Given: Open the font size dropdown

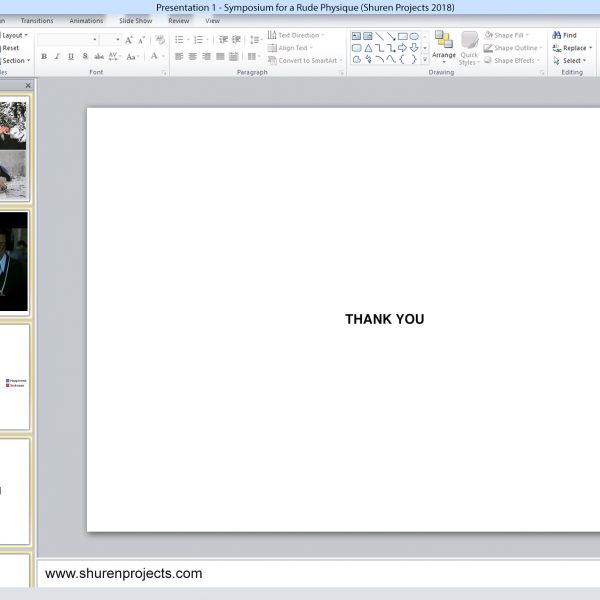Looking at the screenshot, I should pos(116,40).
